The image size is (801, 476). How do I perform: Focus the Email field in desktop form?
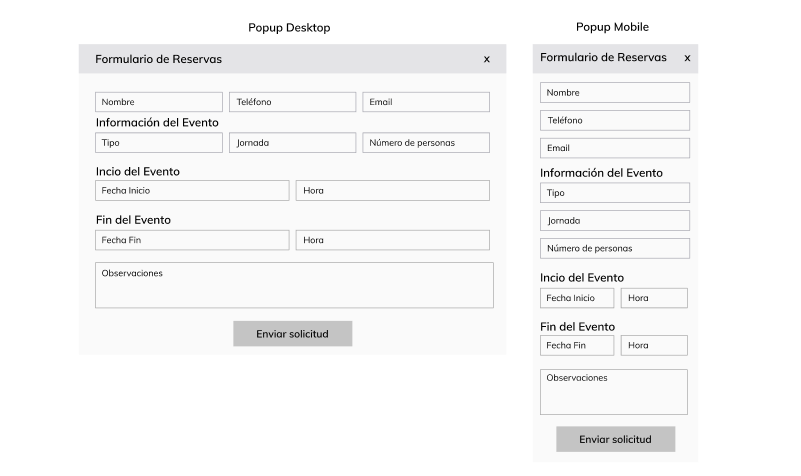point(426,102)
